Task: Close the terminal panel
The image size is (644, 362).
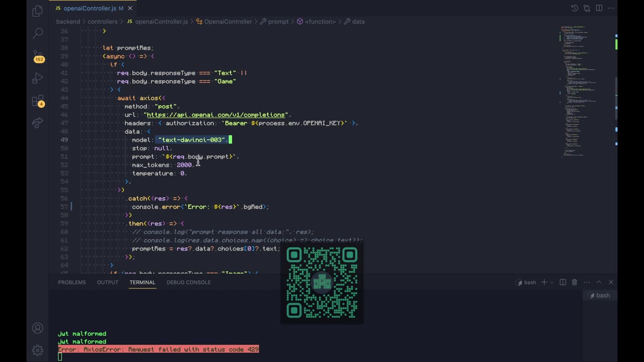Action: coord(611,282)
